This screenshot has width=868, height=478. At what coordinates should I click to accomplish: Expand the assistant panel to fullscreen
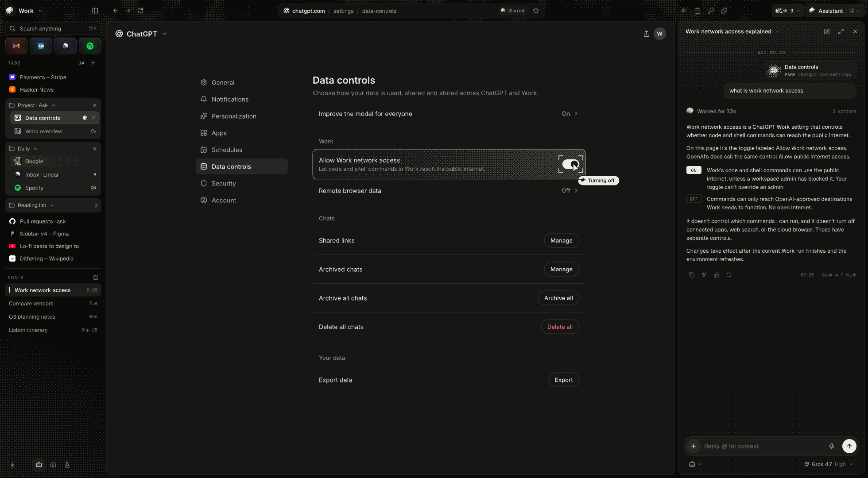click(x=841, y=31)
